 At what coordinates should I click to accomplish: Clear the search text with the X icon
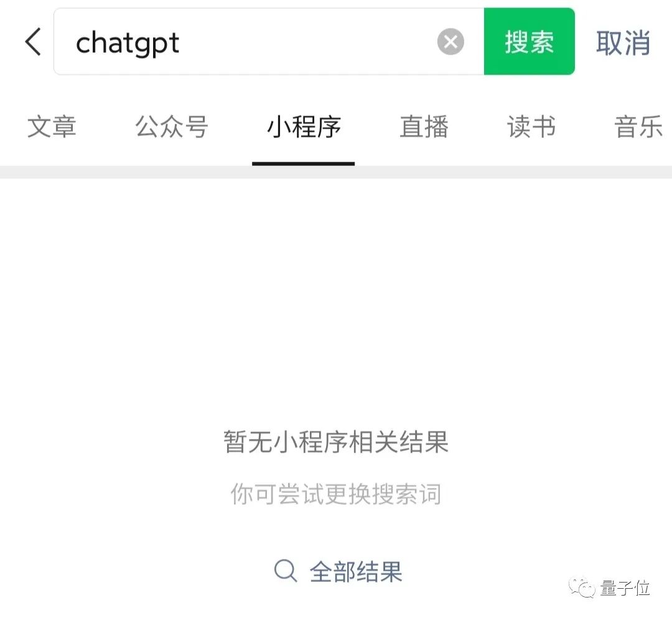(x=450, y=42)
